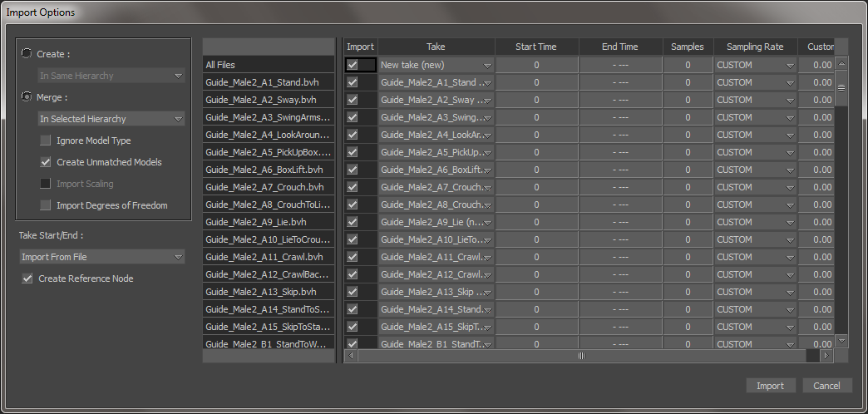868x414 pixels.
Task: Click the horizontal scrollbar left arrow
Action: point(350,356)
